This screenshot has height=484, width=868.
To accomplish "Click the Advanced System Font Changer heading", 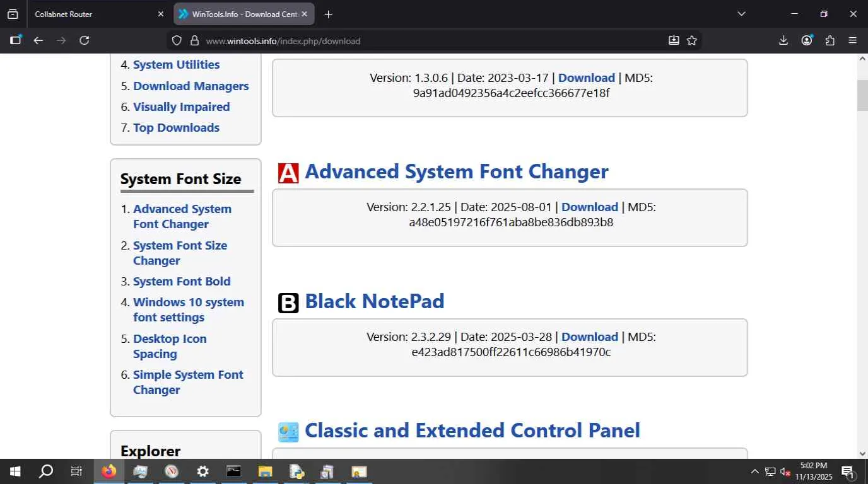I will coord(457,172).
